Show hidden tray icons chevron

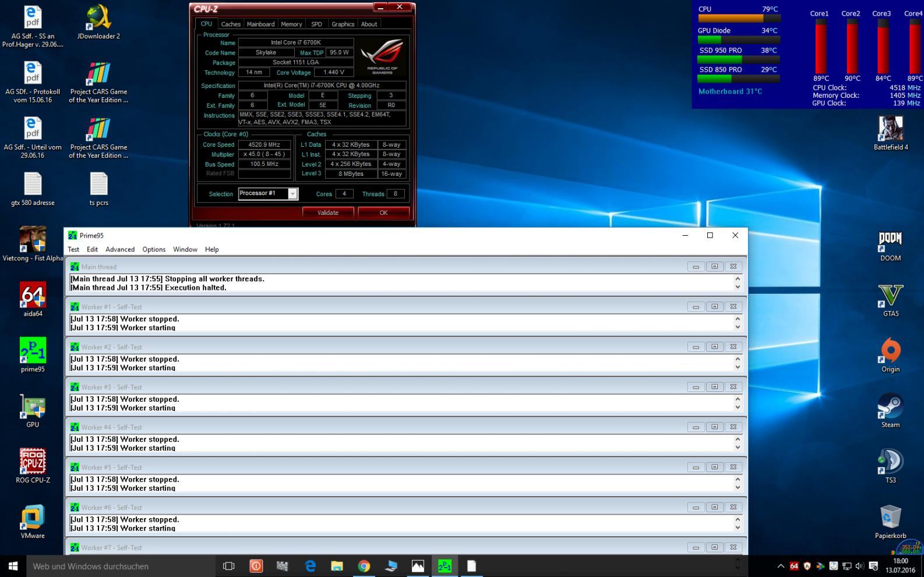(781, 566)
